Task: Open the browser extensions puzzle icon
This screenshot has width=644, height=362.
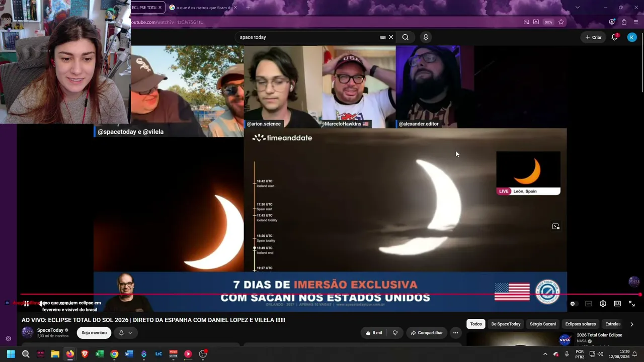Action: point(624,22)
